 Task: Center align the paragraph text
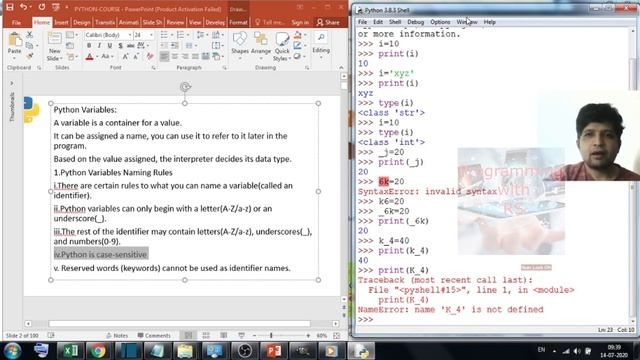click(175, 56)
